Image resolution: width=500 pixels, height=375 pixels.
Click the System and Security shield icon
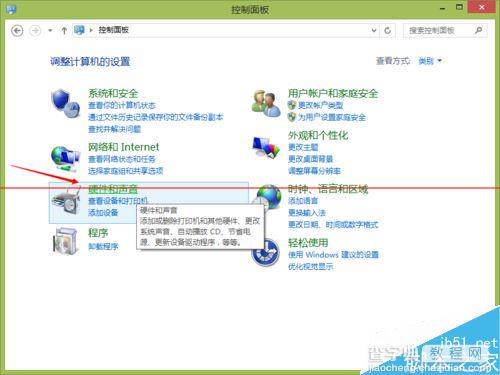point(66,103)
